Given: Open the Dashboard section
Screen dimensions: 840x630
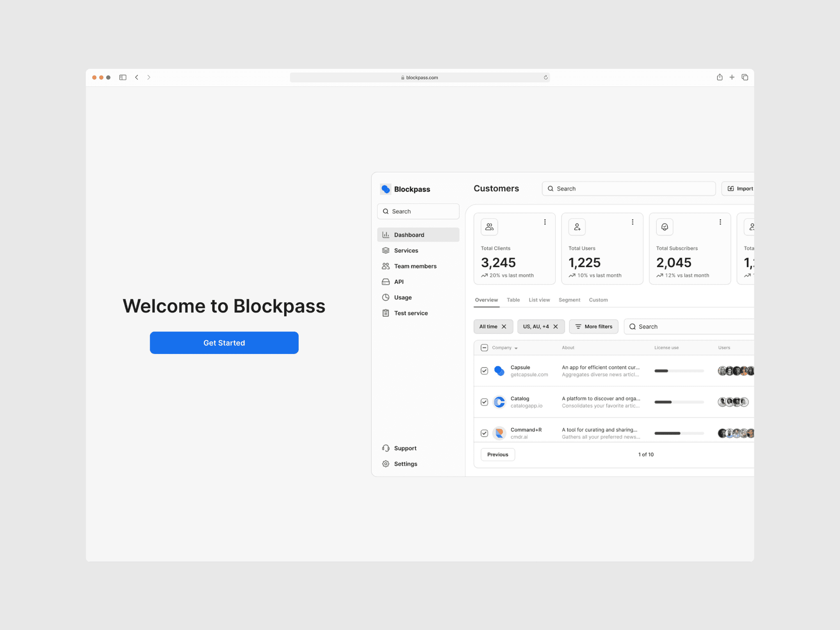Looking at the screenshot, I should [409, 235].
